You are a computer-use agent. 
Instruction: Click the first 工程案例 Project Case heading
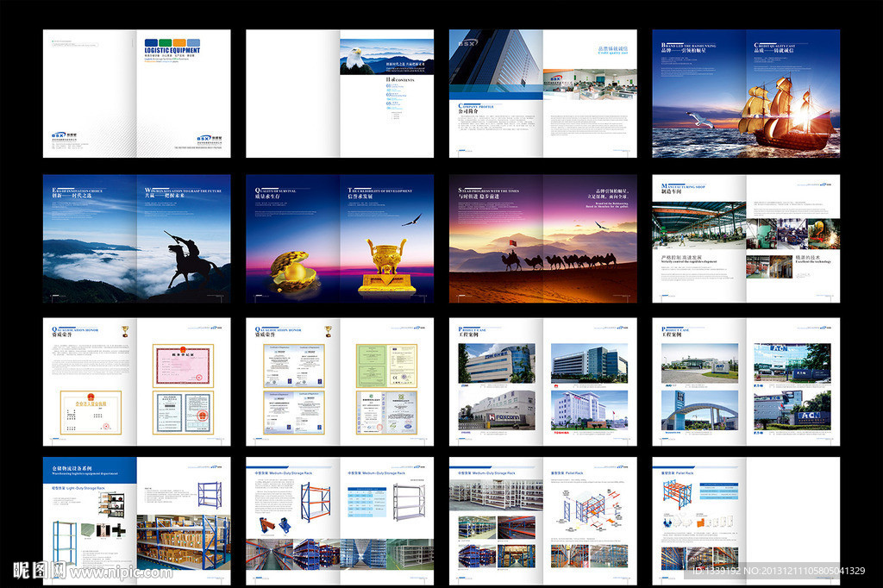click(472, 332)
